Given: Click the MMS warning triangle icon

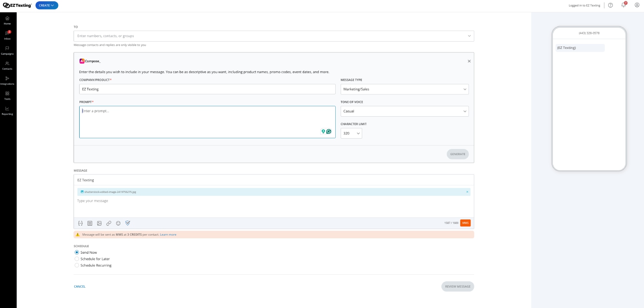Looking at the screenshot, I should (x=78, y=234).
